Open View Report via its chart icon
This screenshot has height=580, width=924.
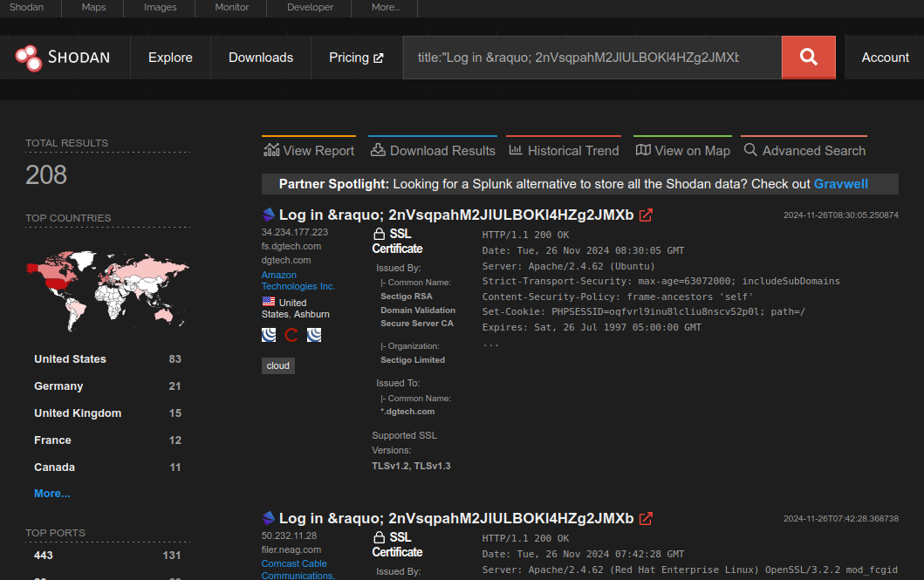(x=270, y=149)
